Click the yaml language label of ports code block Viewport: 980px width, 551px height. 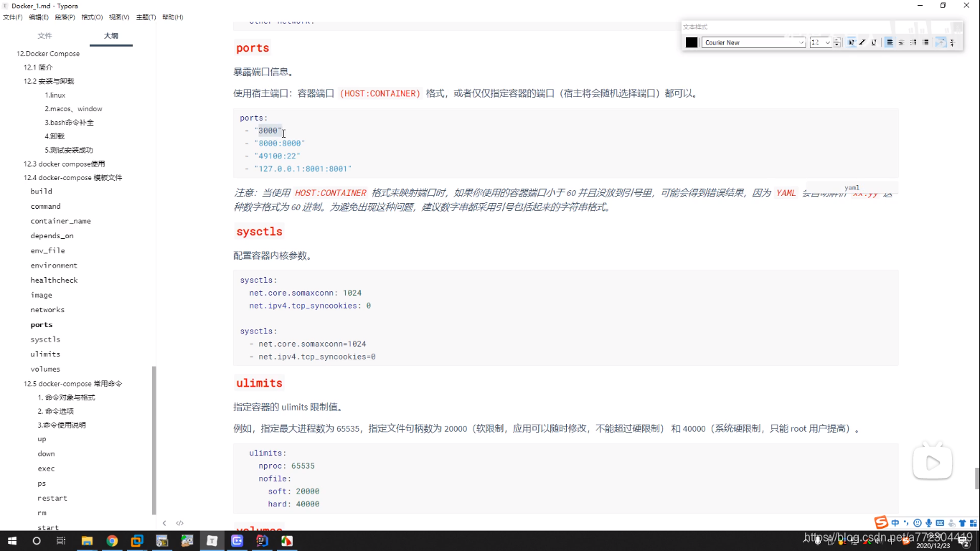click(x=852, y=188)
